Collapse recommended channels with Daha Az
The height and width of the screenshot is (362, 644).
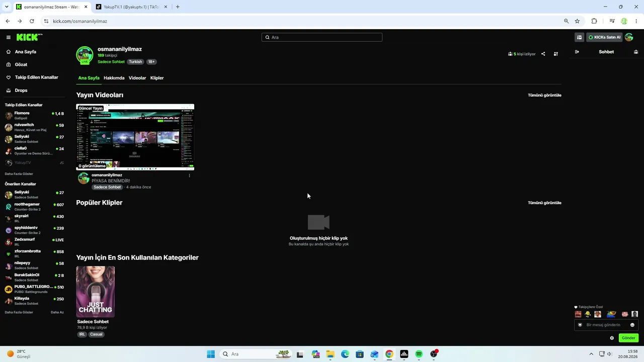[57, 312]
